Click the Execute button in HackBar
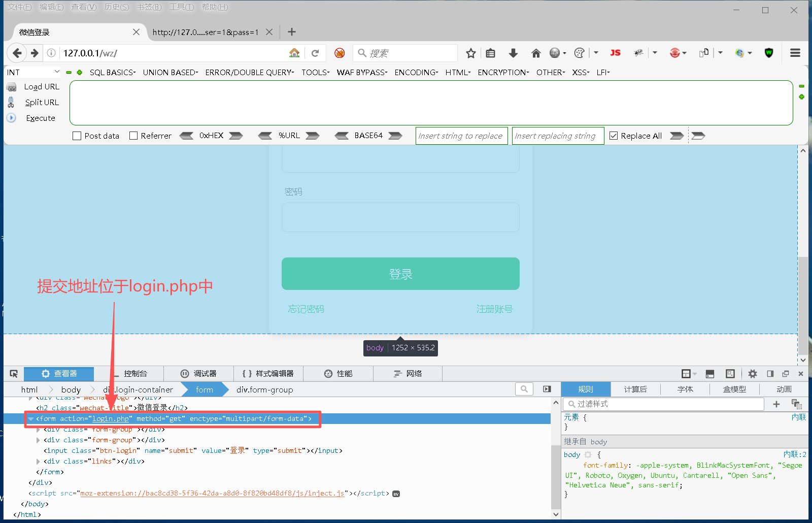The image size is (812, 523). [41, 118]
